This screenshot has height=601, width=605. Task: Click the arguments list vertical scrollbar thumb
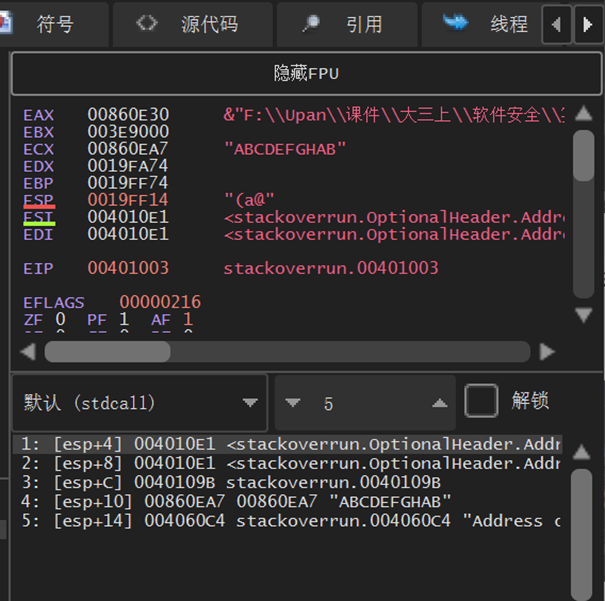click(581, 534)
